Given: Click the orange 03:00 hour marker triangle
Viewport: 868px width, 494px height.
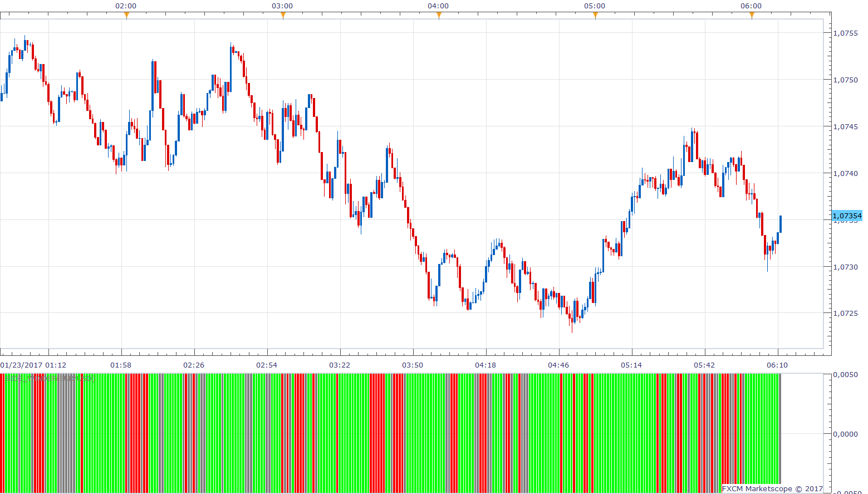Looking at the screenshot, I should click(283, 16).
